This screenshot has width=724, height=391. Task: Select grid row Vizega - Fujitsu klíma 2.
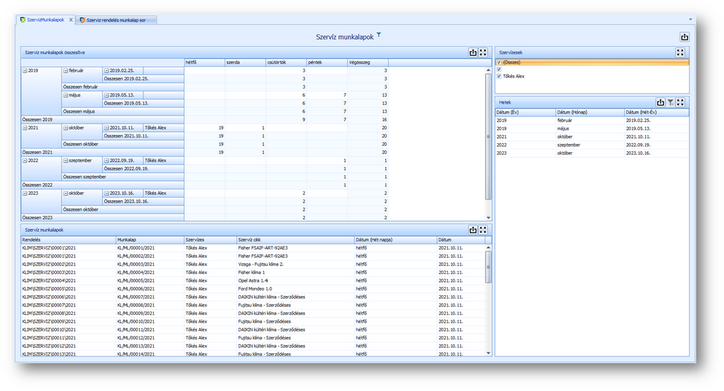(253, 265)
